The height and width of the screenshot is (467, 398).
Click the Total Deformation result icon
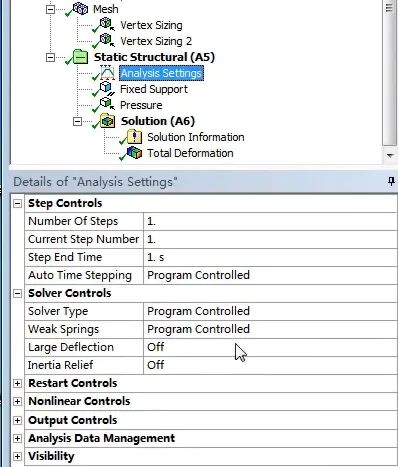click(134, 153)
